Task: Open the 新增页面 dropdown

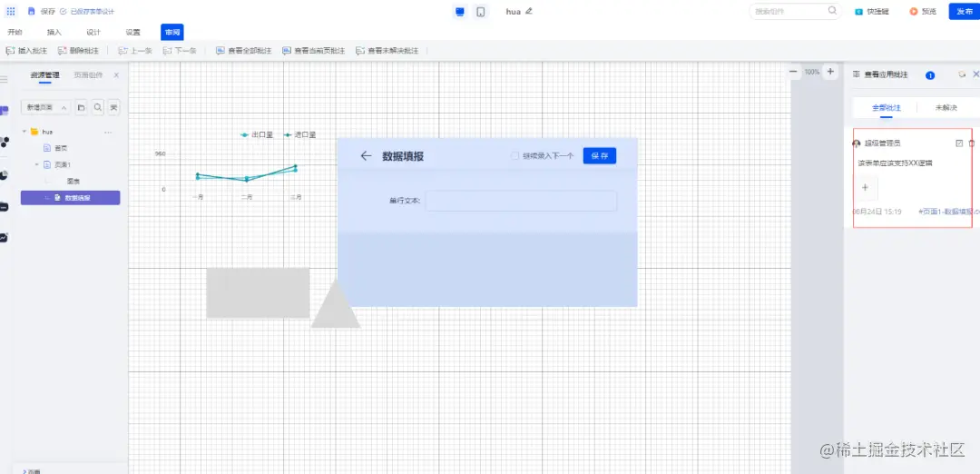Action: coord(45,107)
